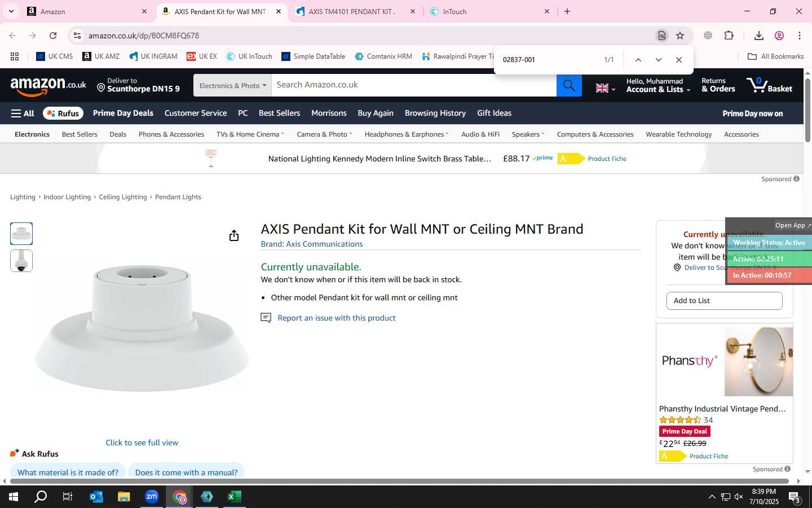The height and width of the screenshot is (508, 812).
Task: Open Prime Day Deals menu item
Action: (x=123, y=113)
